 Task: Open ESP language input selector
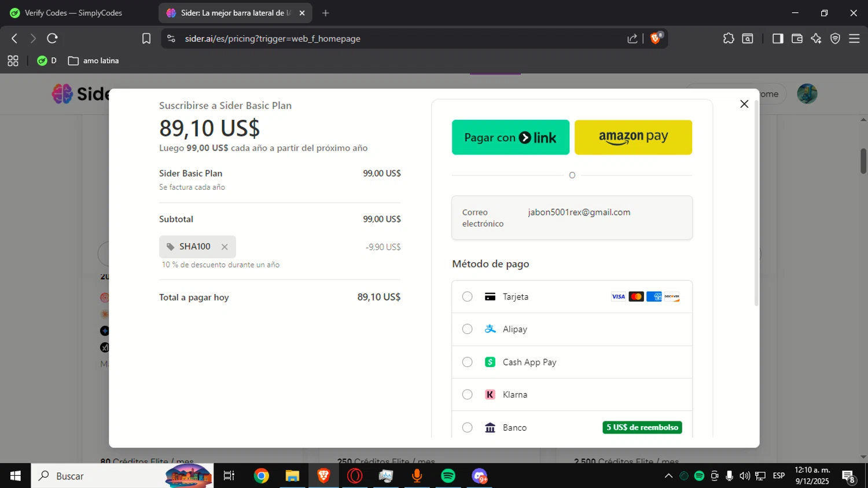(x=779, y=476)
